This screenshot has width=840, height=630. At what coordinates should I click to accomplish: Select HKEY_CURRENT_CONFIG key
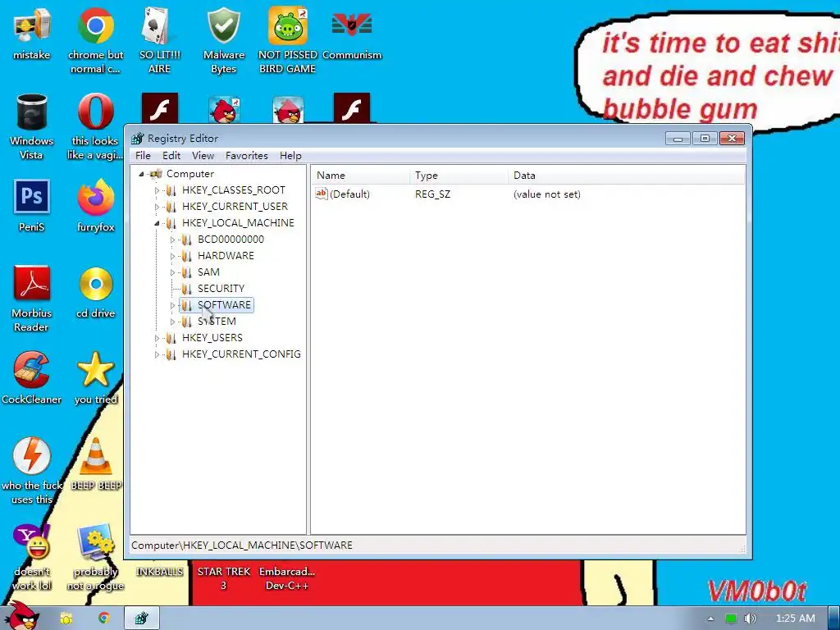tap(241, 354)
